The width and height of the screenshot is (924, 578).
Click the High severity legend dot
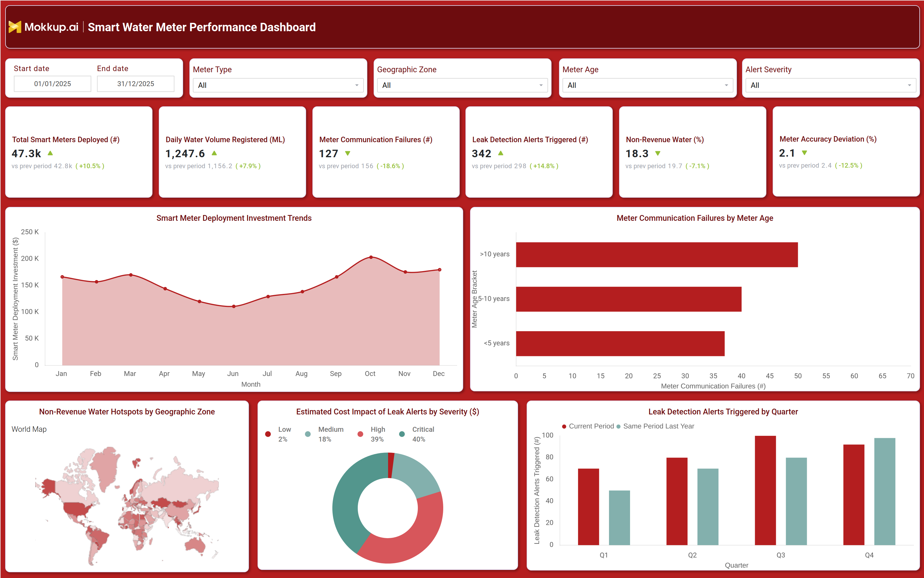pyautogui.click(x=360, y=434)
